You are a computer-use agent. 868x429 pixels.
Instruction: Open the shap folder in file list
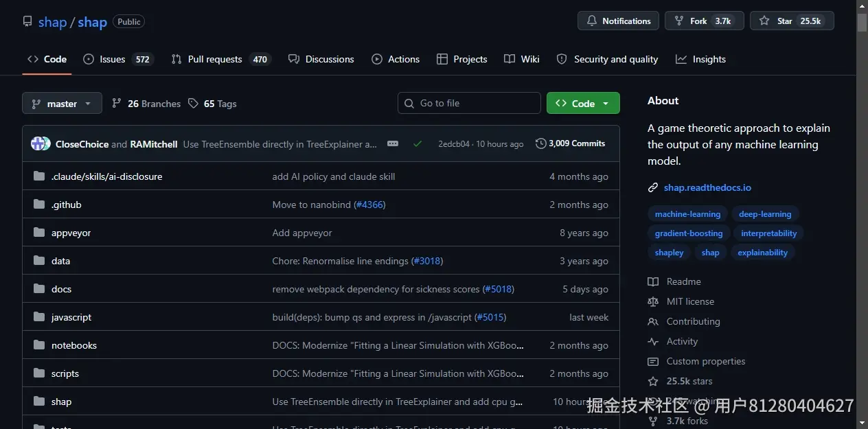click(x=61, y=402)
